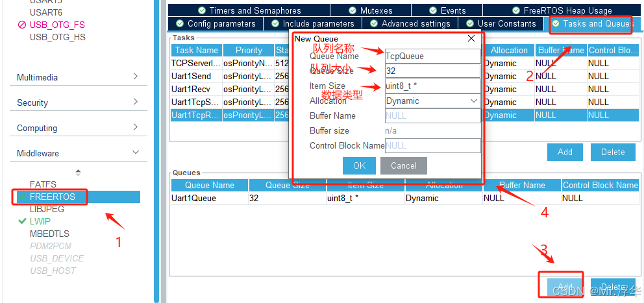
Task: Click the Priority column header
Action: pos(249,50)
